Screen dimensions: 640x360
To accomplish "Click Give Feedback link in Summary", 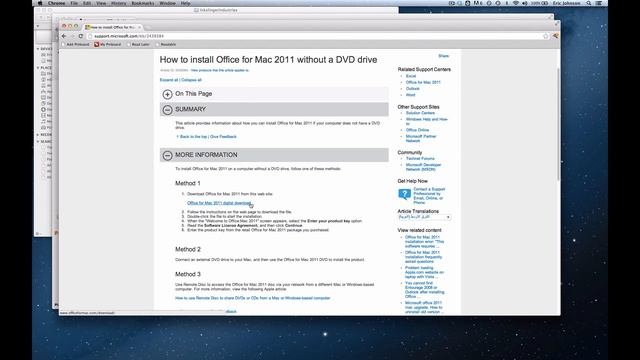I will click(223, 137).
